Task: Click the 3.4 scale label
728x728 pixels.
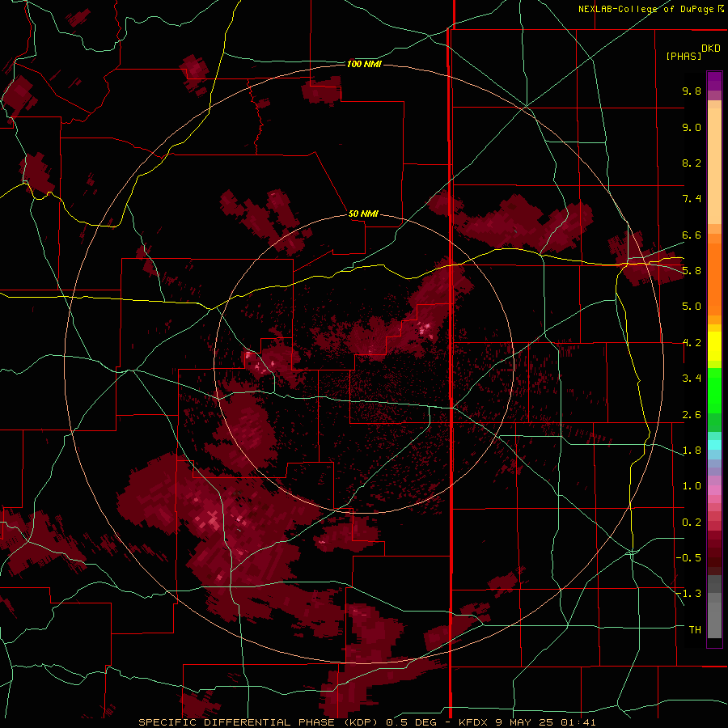Action: tap(692, 379)
